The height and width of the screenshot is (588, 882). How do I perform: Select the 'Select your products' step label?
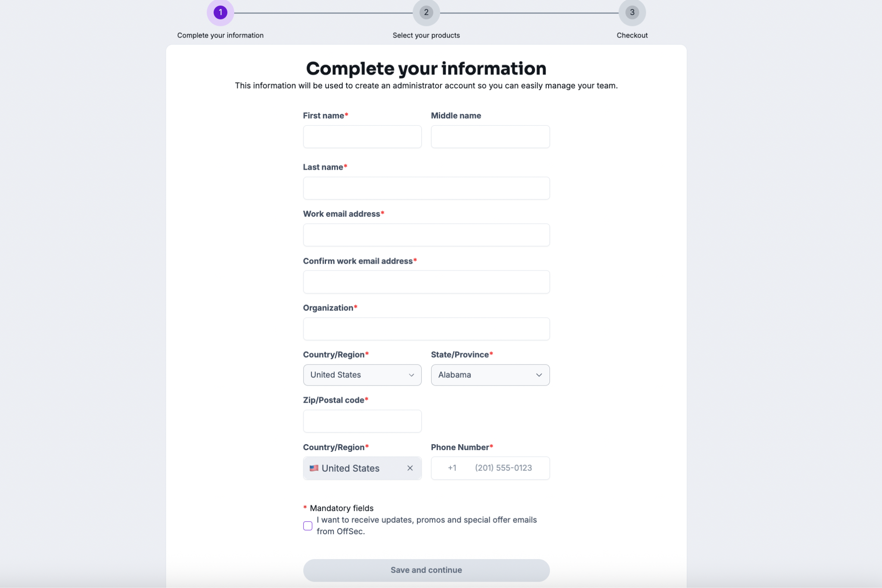[426, 35]
